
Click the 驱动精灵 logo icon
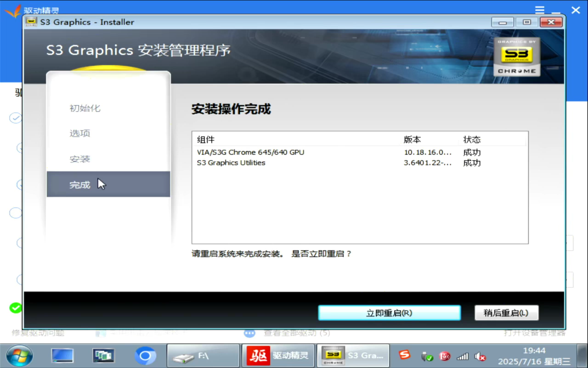[x=13, y=11]
